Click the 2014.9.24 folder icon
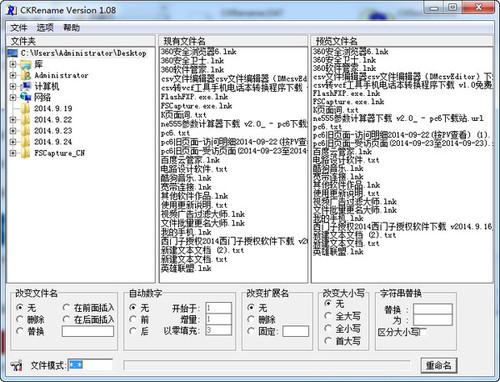This screenshot has height=382, width=500. (26, 142)
